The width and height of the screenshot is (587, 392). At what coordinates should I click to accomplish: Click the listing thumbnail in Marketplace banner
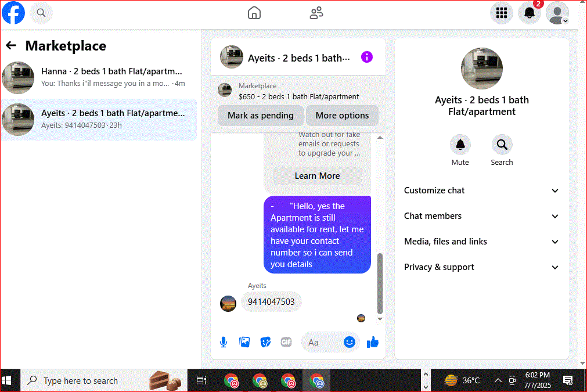coord(225,90)
